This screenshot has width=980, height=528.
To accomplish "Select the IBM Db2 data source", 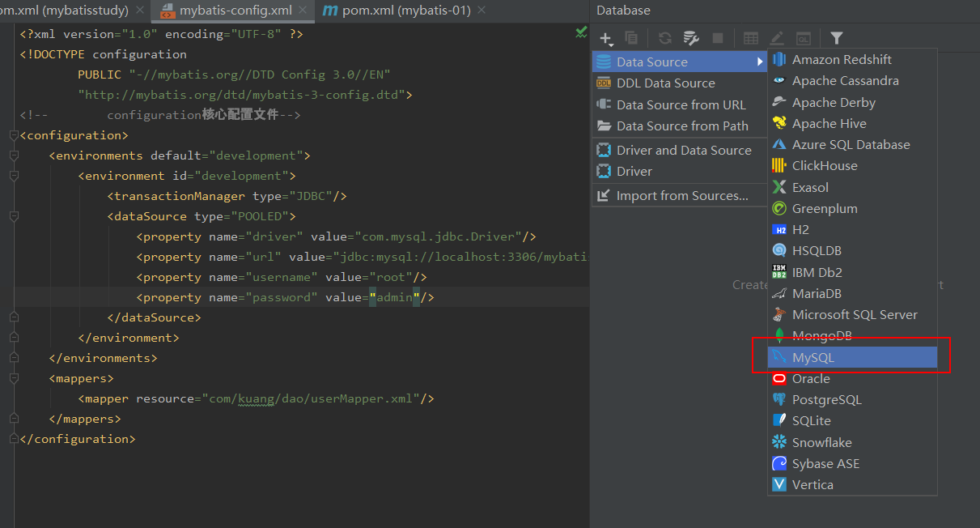I will point(852,272).
